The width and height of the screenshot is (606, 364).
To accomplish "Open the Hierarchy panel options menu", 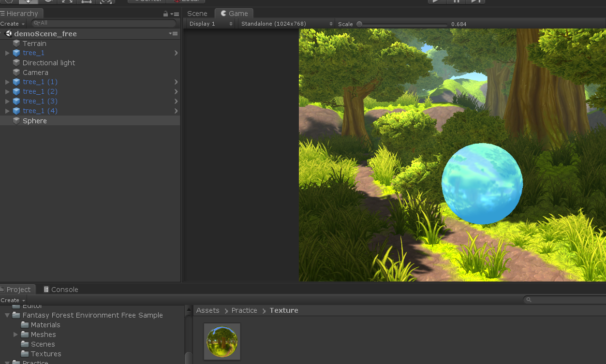I will click(x=176, y=14).
